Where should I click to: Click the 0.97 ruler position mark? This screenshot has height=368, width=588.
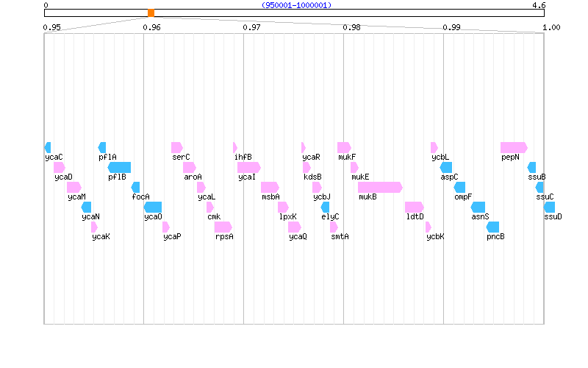point(251,27)
